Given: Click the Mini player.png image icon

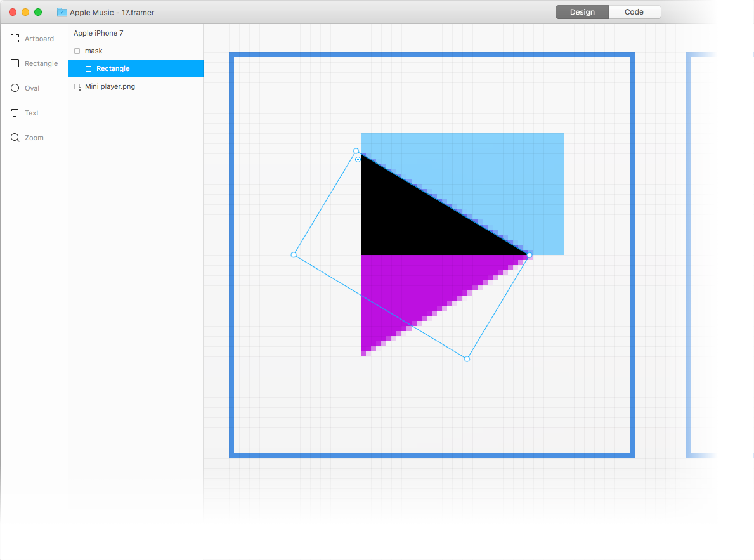Looking at the screenshot, I should coord(77,87).
